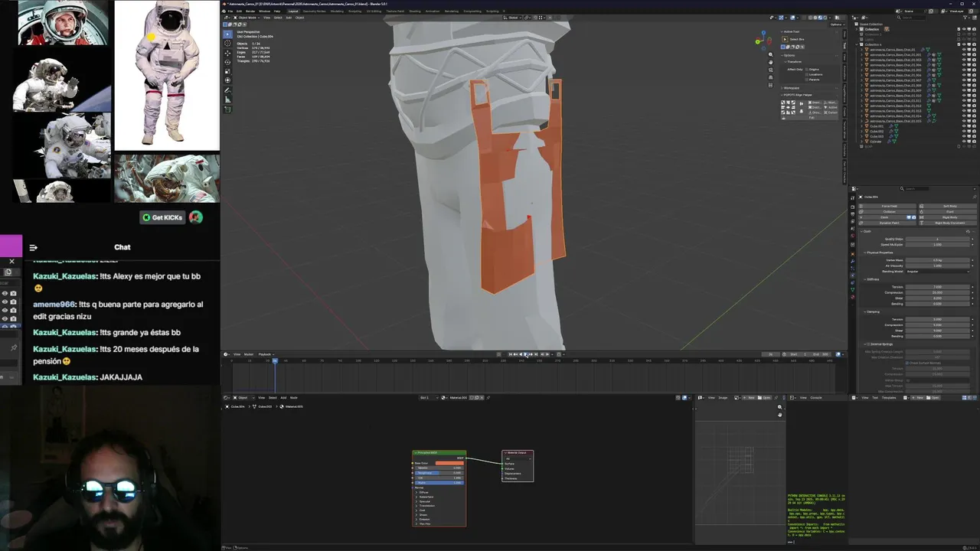Viewport: 980px width, 551px height.
Task: Toggle exclude checkbox for Collection 4
Action: coord(959,44)
